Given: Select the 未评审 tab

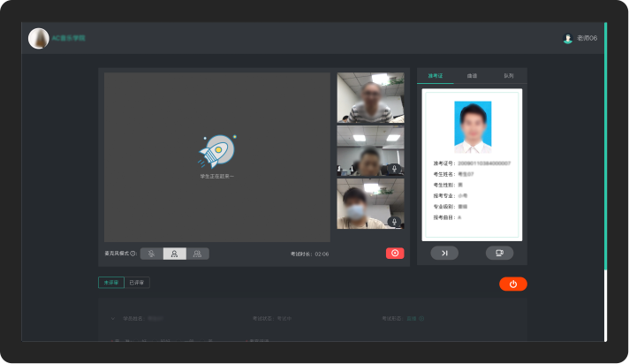Looking at the screenshot, I should 111,283.
